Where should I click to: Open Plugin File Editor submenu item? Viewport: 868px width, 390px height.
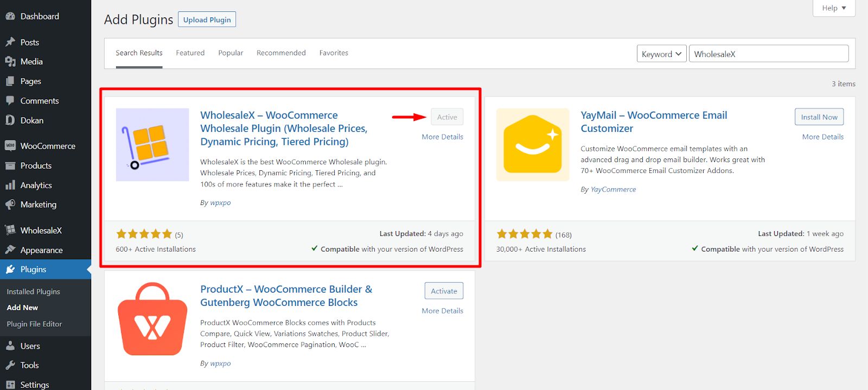[x=34, y=324]
